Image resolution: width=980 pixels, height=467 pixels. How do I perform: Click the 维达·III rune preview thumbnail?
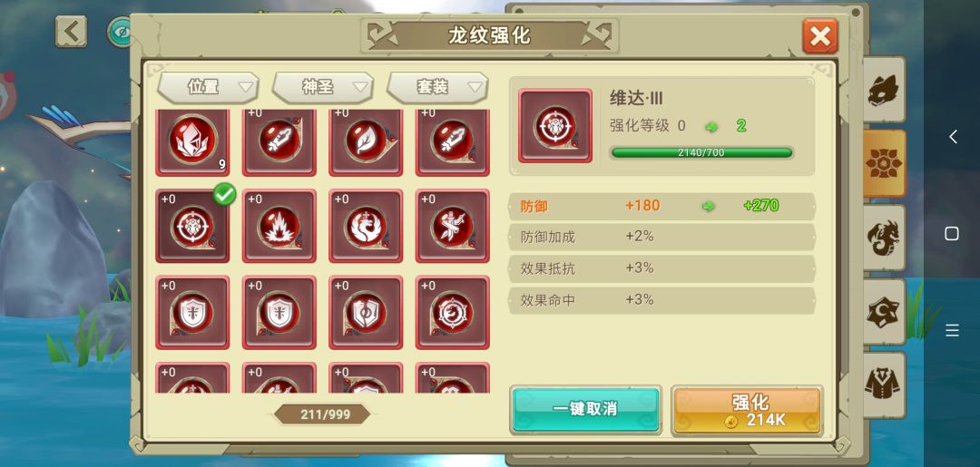(555, 125)
